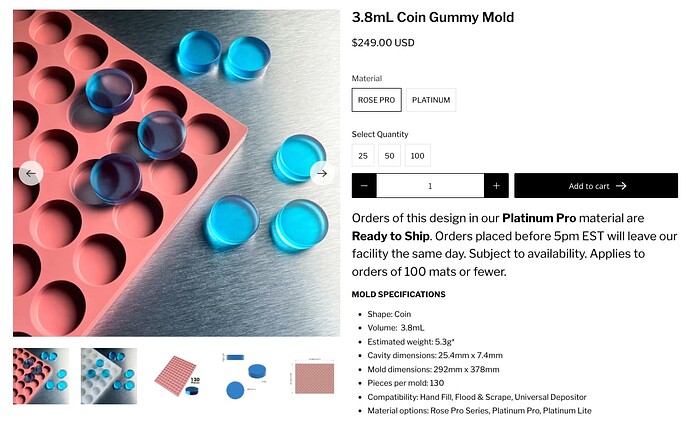Choose PLATINUM material option

431,100
